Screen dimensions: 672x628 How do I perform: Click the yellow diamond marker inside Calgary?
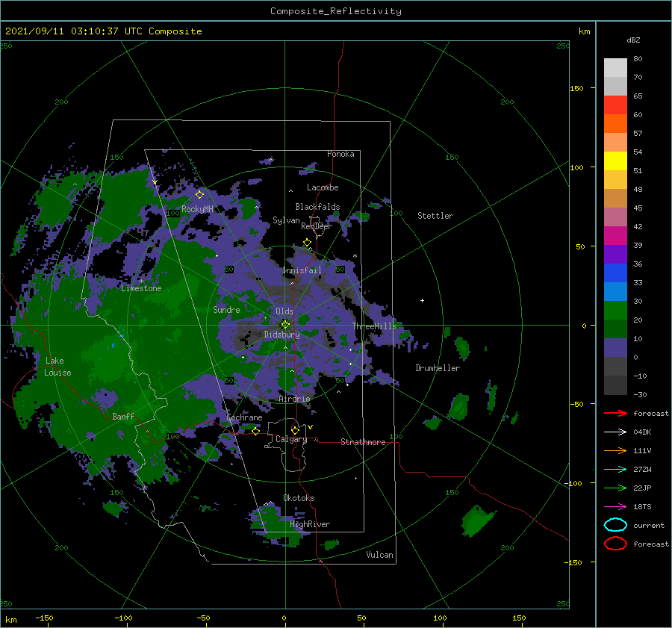click(x=295, y=430)
